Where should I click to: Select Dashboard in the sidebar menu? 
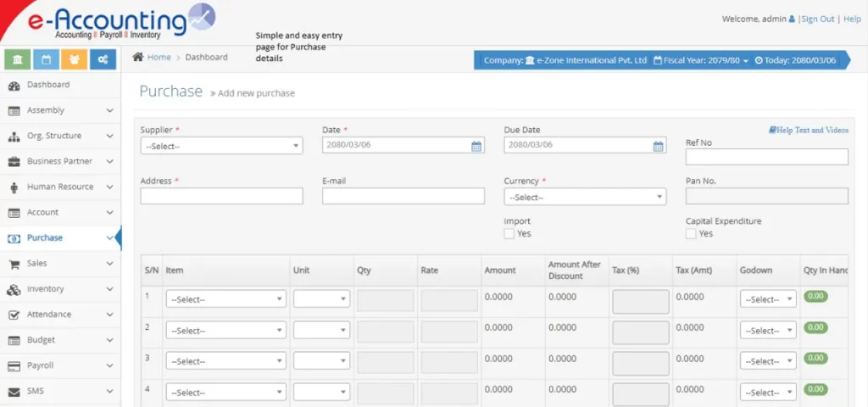tap(48, 85)
